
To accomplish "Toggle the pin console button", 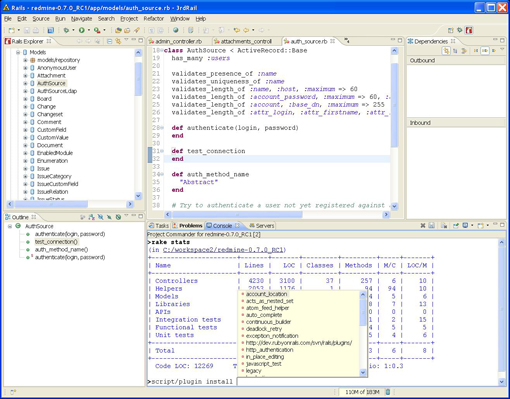I will tap(456, 226).
